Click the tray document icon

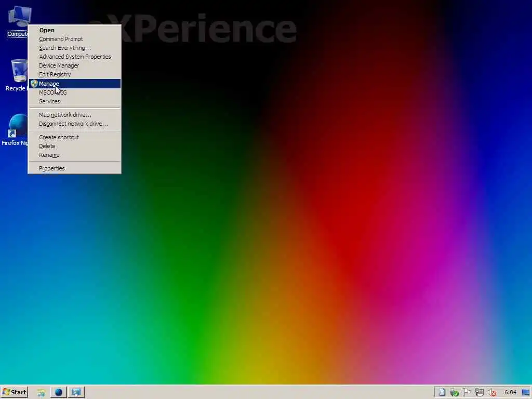(x=442, y=393)
